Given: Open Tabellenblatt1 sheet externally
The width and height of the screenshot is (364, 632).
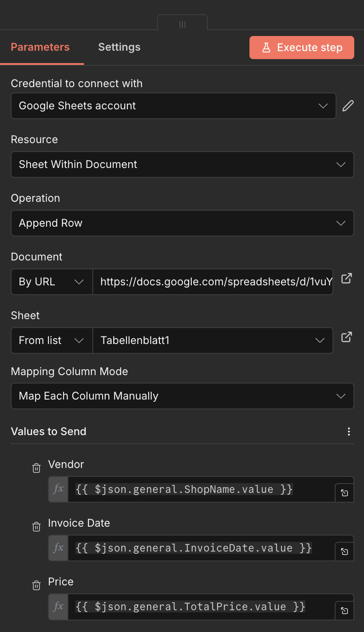Looking at the screenshot, I should coord(346,337).
